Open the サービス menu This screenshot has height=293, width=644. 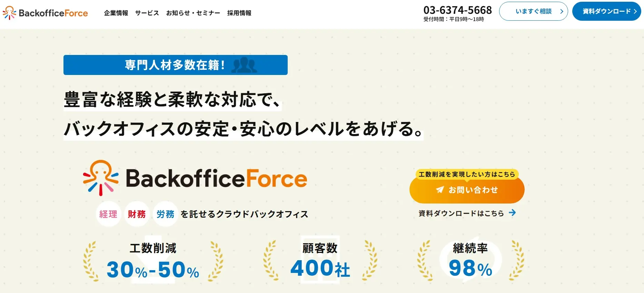coord(147,13)
